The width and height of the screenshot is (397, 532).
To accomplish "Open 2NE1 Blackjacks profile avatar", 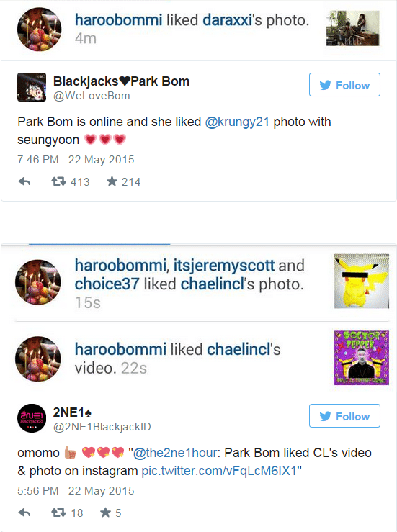I will click(x=32, y=418).
